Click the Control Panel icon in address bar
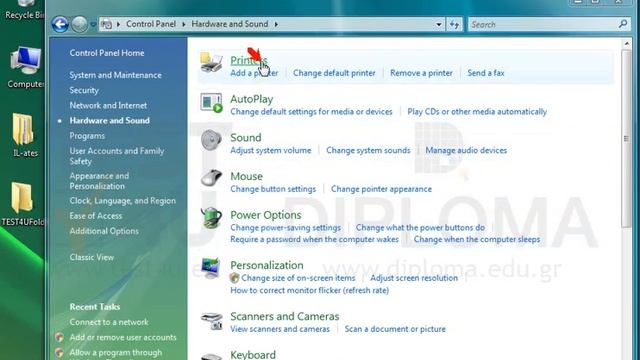The width and height of the screenshot is (640, 360). click(106, 24)
